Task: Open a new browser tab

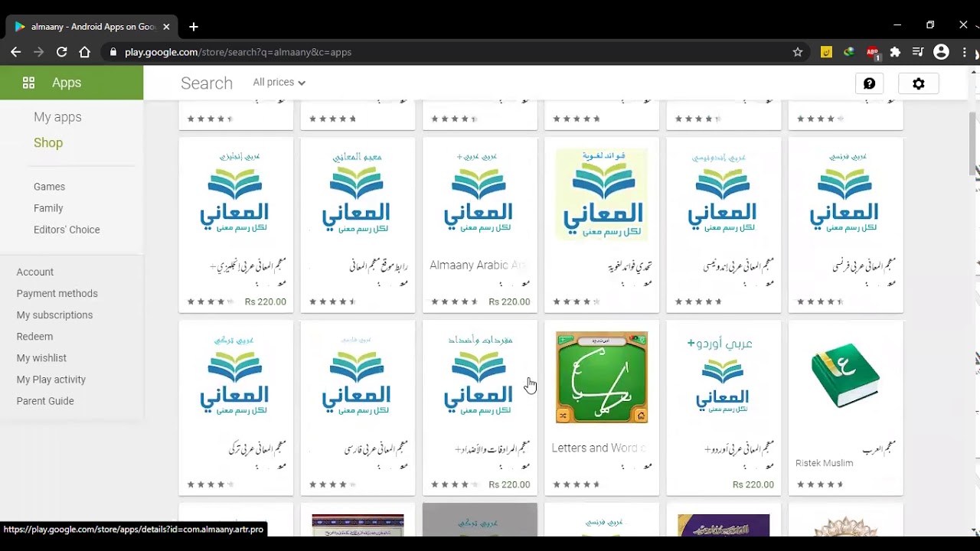Action: pos(194,27)
